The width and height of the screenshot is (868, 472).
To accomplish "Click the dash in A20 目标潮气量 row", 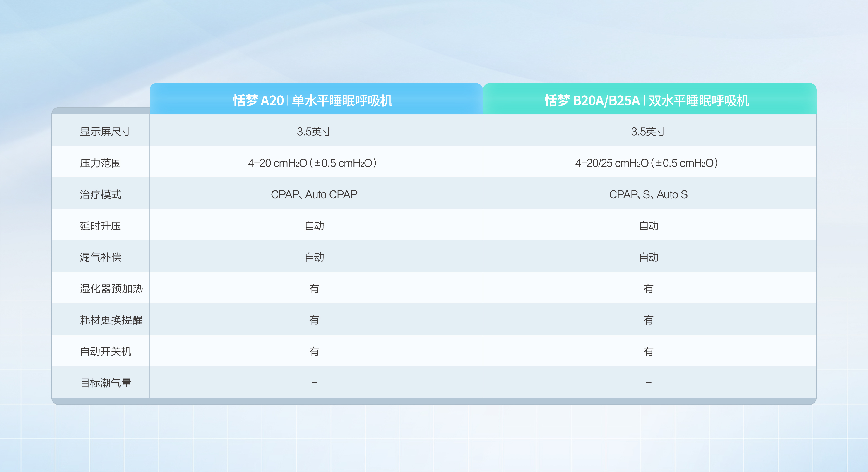I will [314, 383].
